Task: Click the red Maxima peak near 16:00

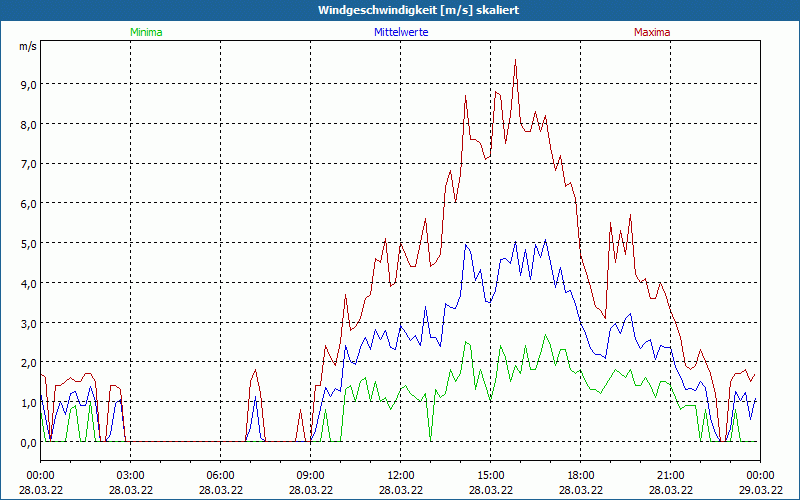Action: tap(515, 60)
